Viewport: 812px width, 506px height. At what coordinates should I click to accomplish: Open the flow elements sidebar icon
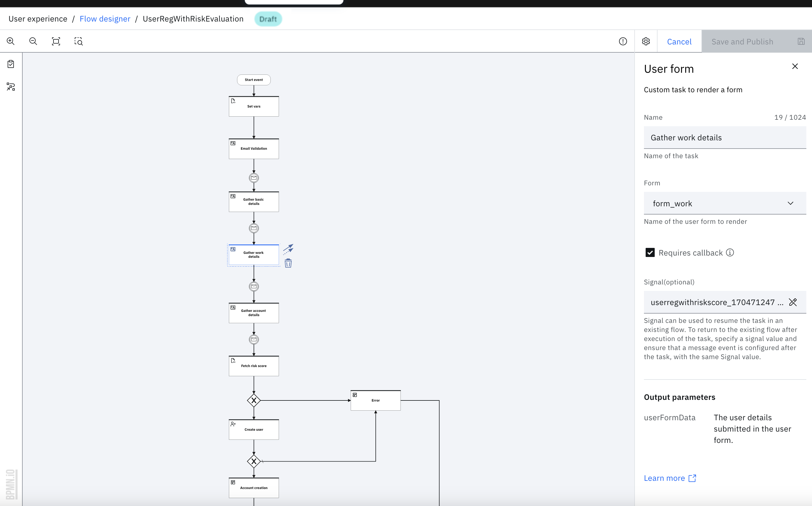(11, 87)
